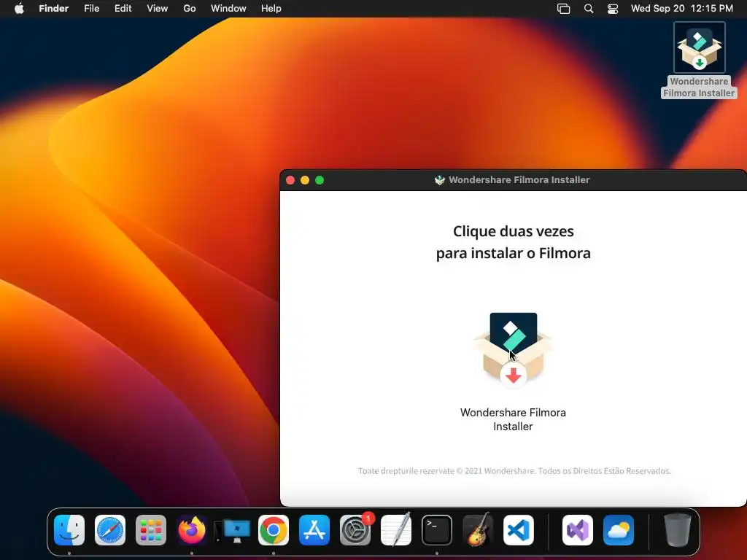Maximize the Filmora Installer window with the green button
Viewport: 747px width, 560px height.
click(320, 180)
